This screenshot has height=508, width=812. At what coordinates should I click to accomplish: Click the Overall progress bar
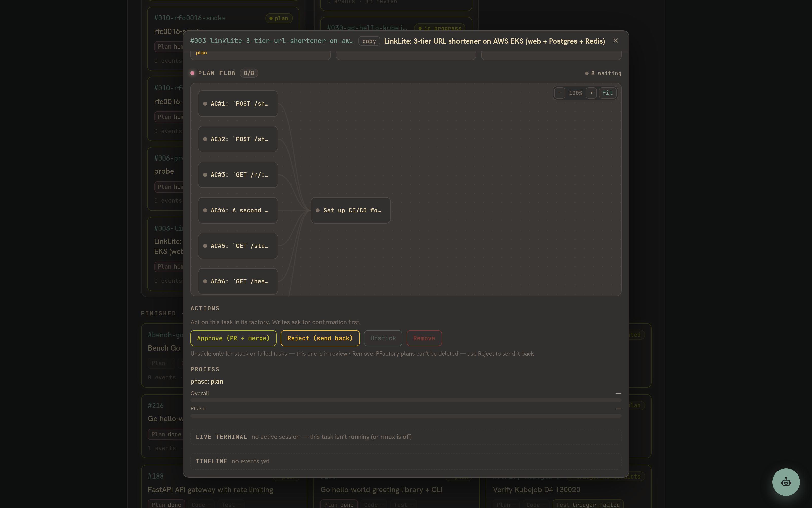(406, 400)
